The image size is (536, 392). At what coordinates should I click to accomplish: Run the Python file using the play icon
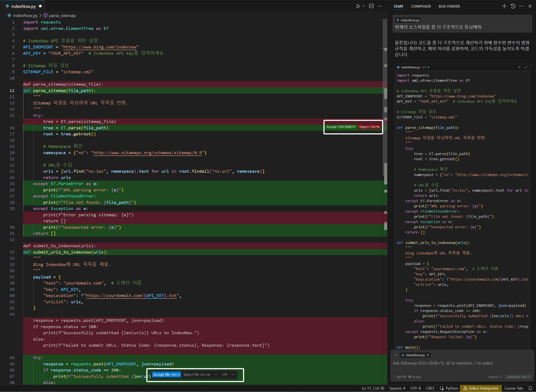click(358, 6)
